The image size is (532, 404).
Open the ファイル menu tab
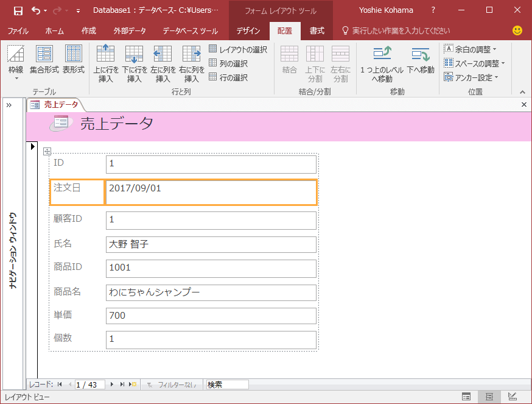coord(18,31)
